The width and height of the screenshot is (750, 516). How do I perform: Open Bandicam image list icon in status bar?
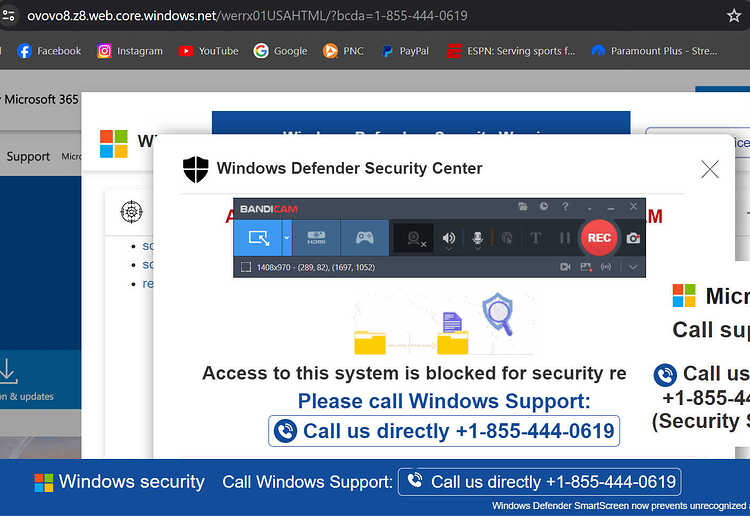coord(586,267)
